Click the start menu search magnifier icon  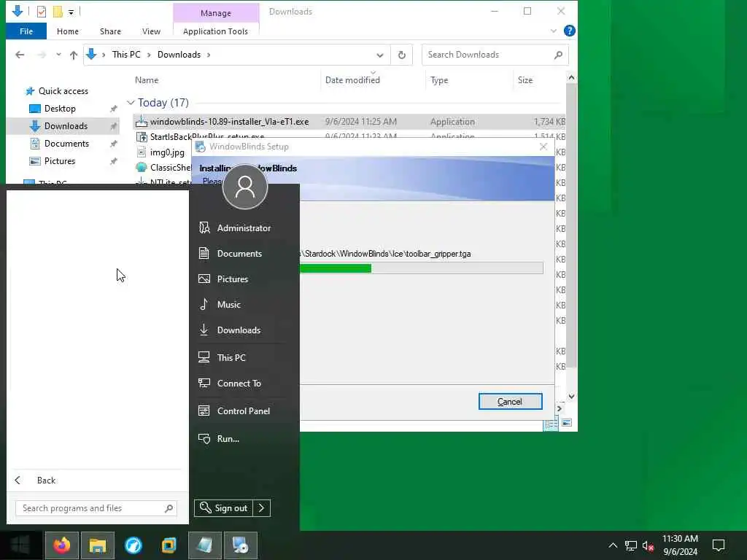pos(169,508)
